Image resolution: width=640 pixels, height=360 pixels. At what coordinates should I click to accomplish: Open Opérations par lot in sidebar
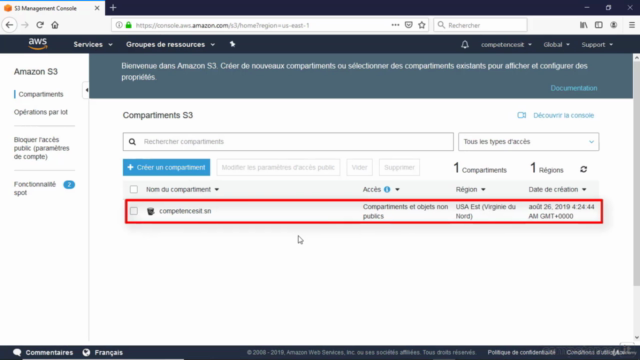pyautogui.click(x=41, y=112)
